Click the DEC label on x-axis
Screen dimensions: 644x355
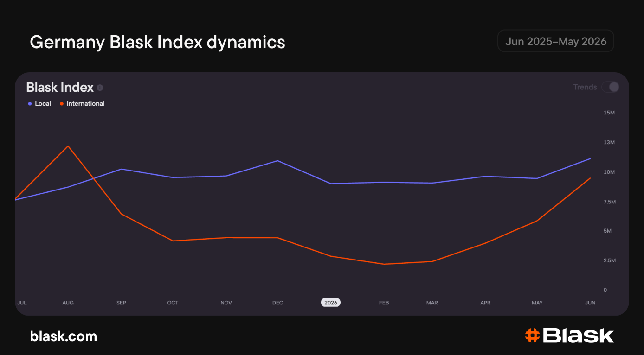(x=277, y=303)
